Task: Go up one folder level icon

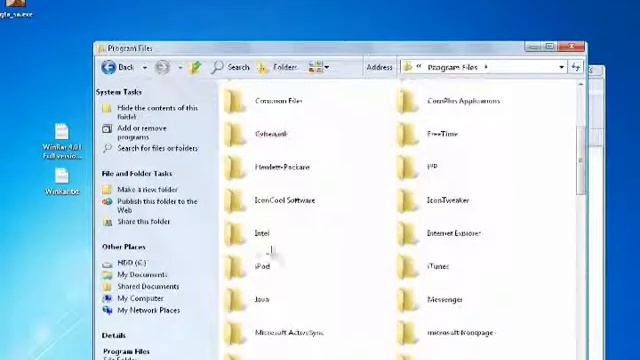Action: [196, 67]
